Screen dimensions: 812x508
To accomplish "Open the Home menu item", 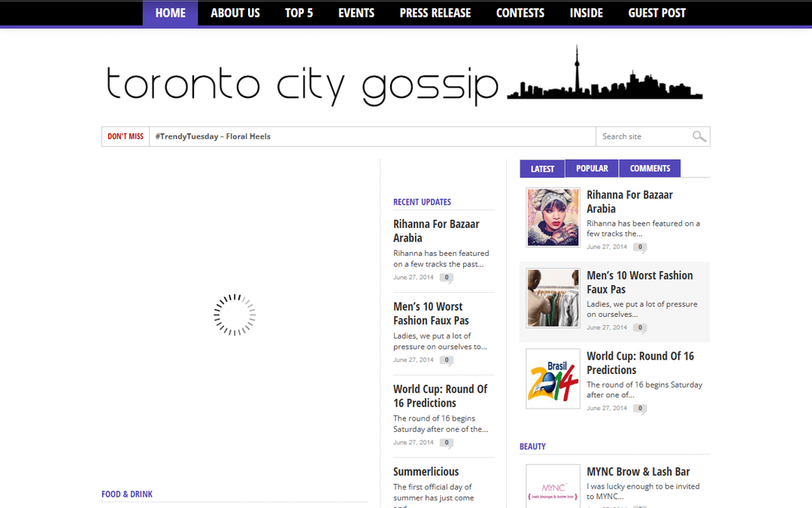I will (x=171, y=13).
